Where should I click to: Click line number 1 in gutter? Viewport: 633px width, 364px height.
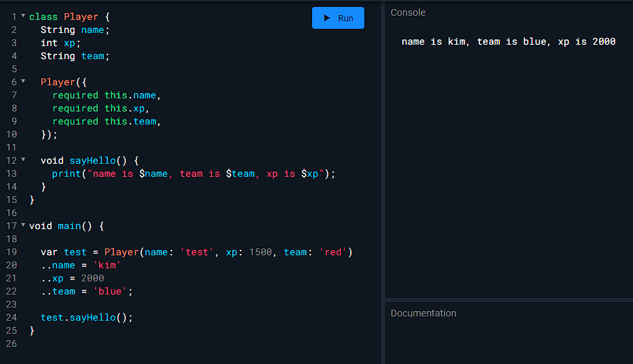(14, 17)
